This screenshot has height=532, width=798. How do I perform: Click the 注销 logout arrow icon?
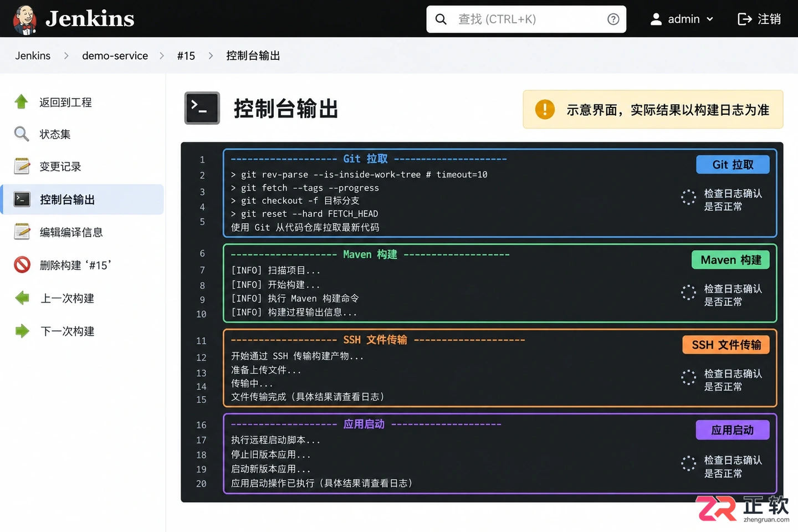point(745,19)
